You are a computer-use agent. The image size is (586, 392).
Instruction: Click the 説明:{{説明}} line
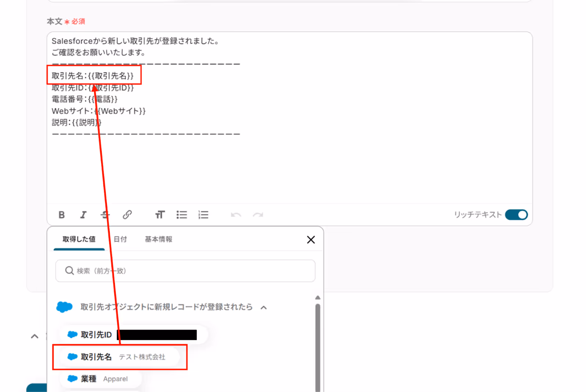click(77, 123)
